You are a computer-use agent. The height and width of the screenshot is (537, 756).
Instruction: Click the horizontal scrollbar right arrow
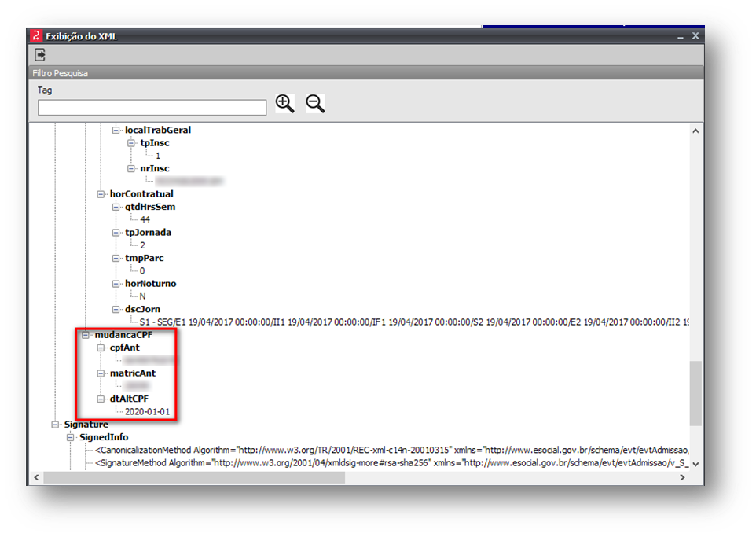(682, 477)
